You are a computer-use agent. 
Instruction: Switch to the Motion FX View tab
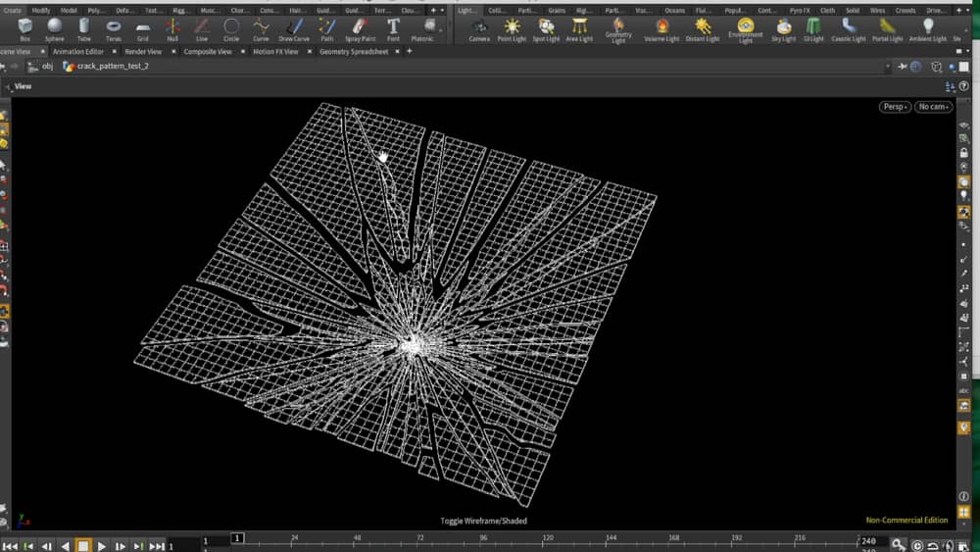point(275,51)
